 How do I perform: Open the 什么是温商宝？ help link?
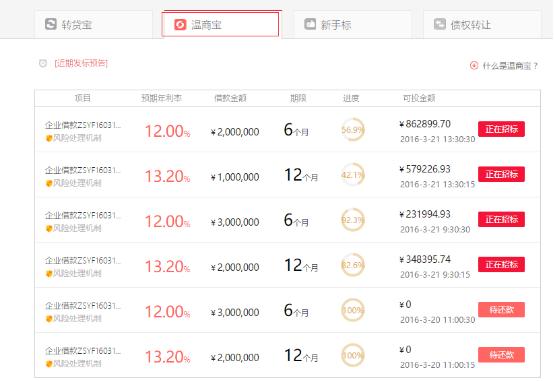coord(510,66)
